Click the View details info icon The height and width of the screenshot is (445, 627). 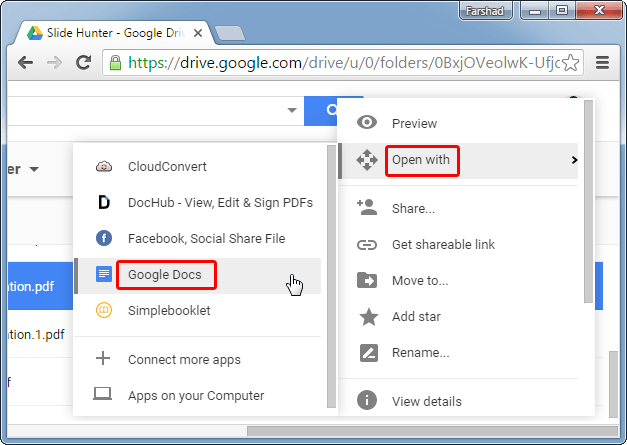367,401
